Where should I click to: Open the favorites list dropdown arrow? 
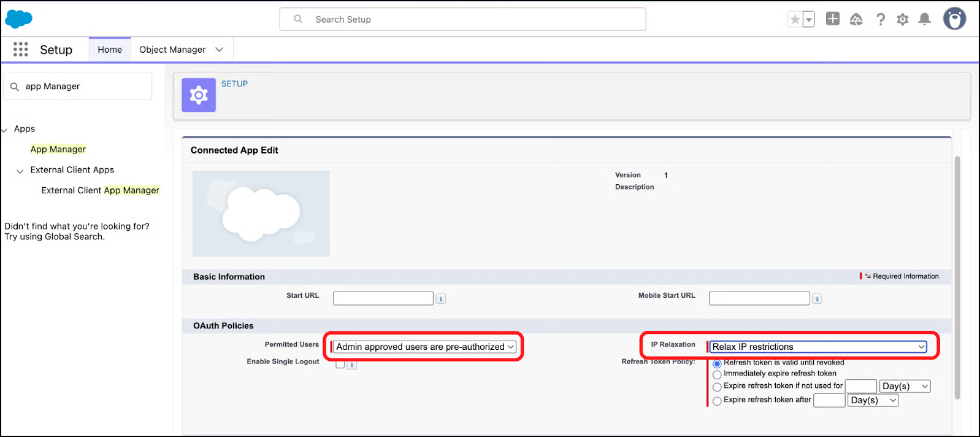(809, 20)
